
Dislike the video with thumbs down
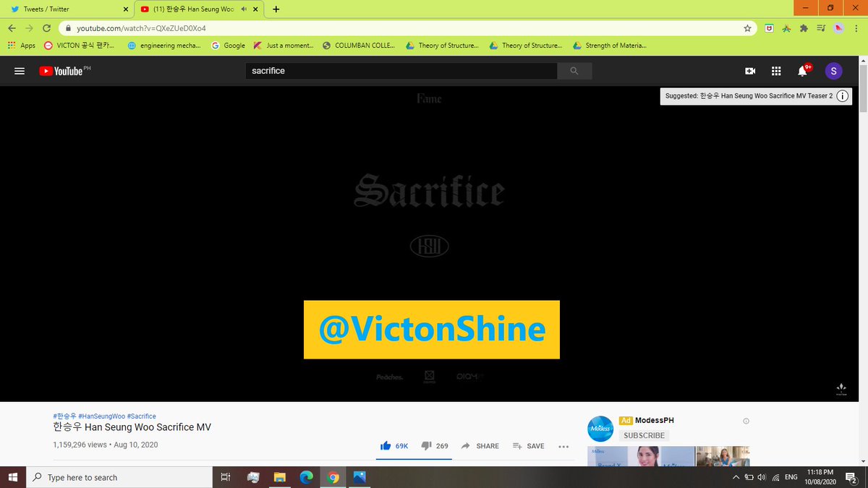click(x=435, y=446)
